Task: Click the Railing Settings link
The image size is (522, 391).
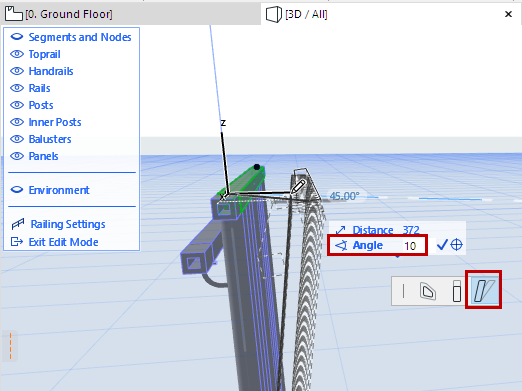Action: 68,224
